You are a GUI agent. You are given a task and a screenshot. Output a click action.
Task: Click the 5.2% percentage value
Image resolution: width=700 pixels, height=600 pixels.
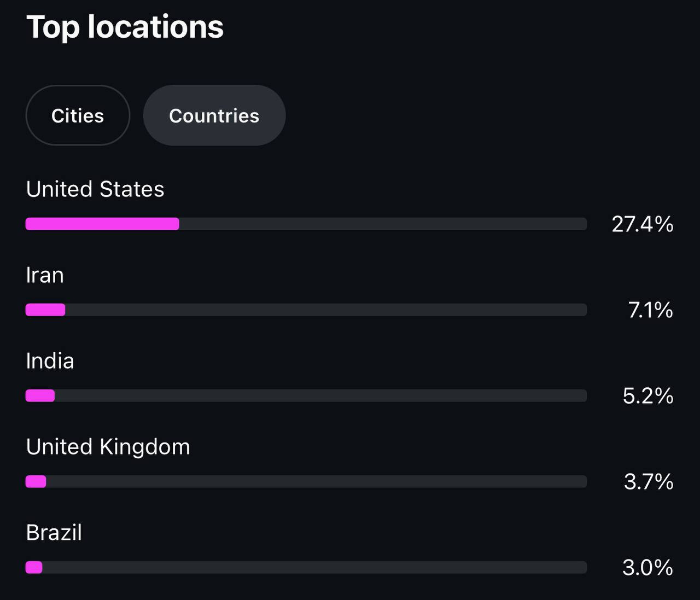(x=648, y=396)
